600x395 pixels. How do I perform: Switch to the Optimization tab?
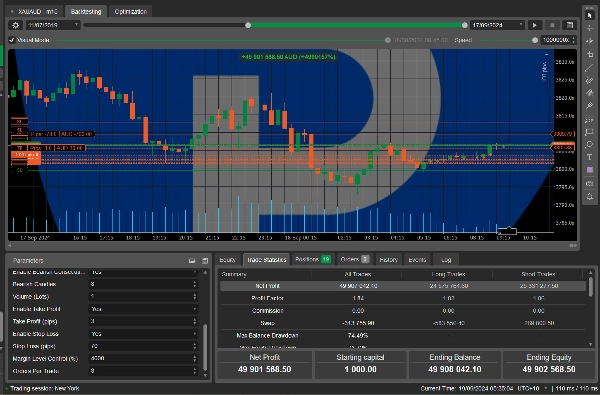click(x=130, y=11)
